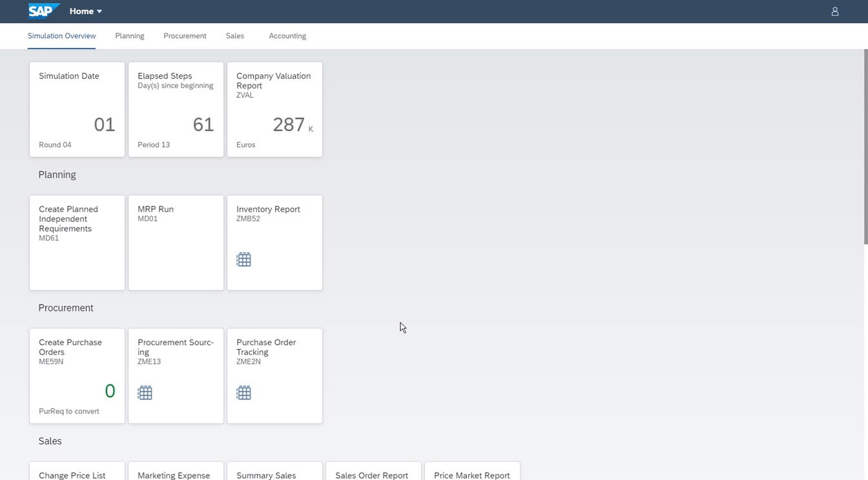Click the Purchase Order Tracking table icon
This screenshot has height=480, width=868.
pyautogui.click(x=243, y=393)
